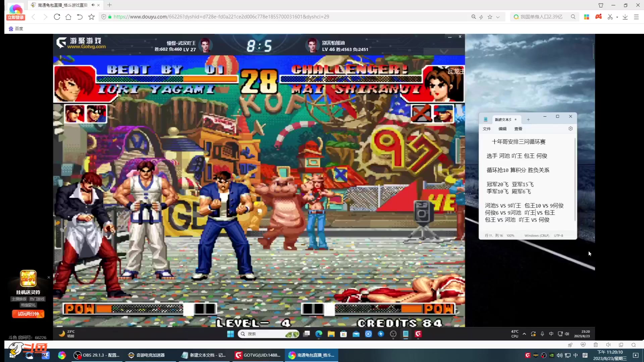The height and width of the screenshot is (362, 644).
Task: Open browser downloads arrow icon
Action: (x=625, y=17)
